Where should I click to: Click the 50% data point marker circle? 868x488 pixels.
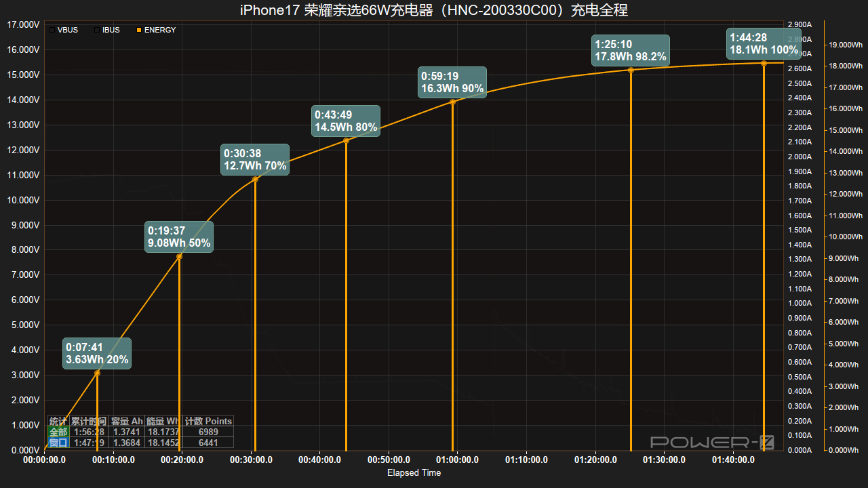pyautogui.click(x=179, y=256)
